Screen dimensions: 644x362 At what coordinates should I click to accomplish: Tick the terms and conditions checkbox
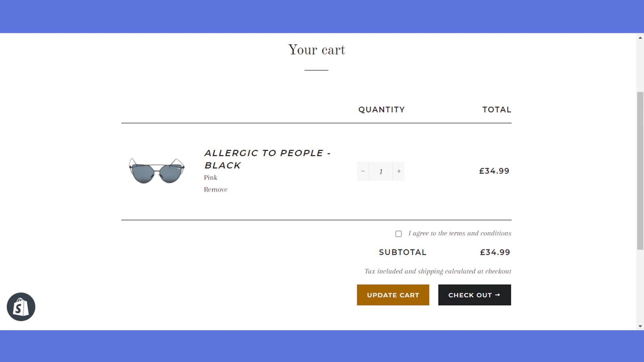click(398, 234)
